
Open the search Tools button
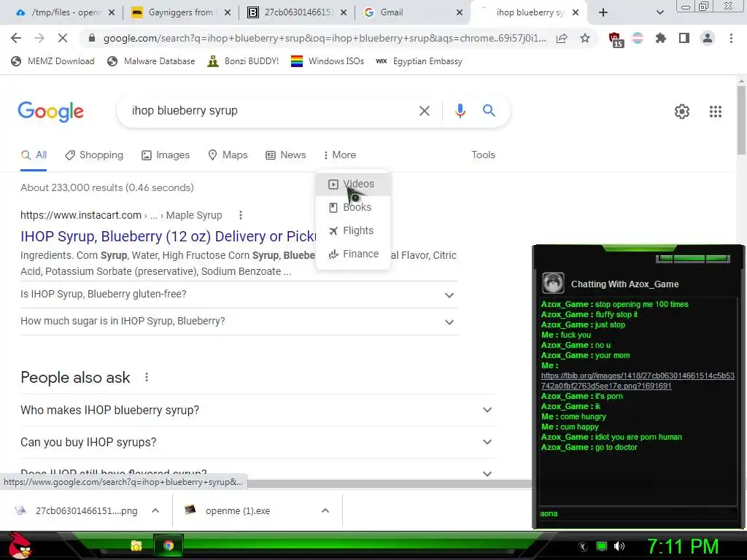pos(483,155)
